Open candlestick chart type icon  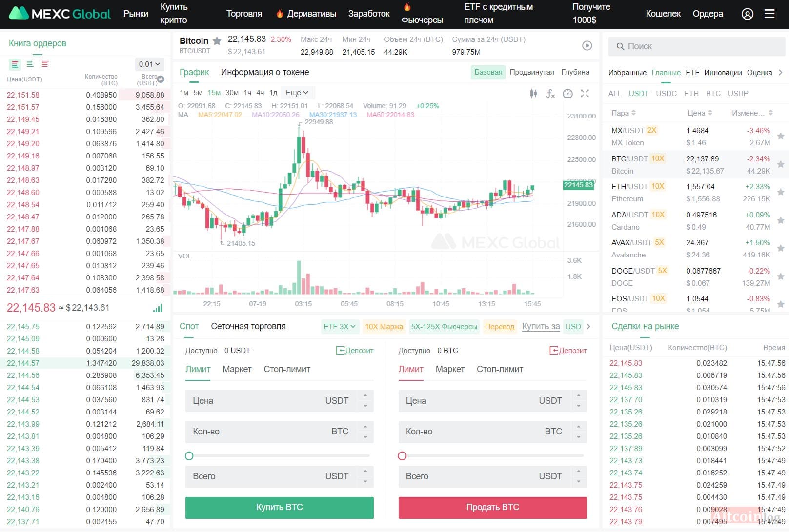[x=533, y=93]
